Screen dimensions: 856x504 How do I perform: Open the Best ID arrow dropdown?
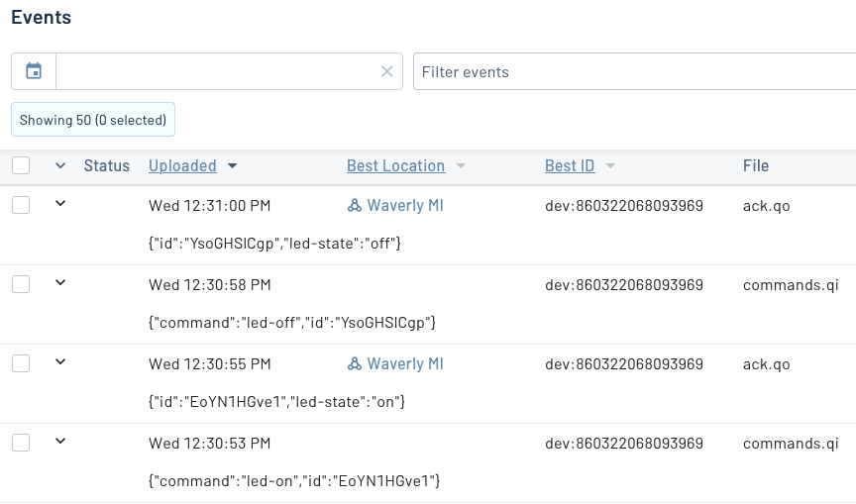[610, 165]
